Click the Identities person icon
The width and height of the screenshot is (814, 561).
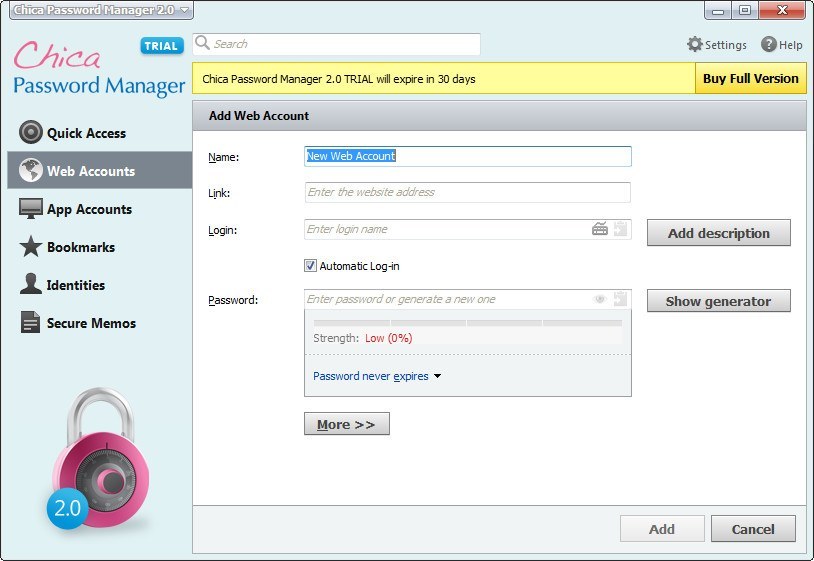click(x=31, y=284)
